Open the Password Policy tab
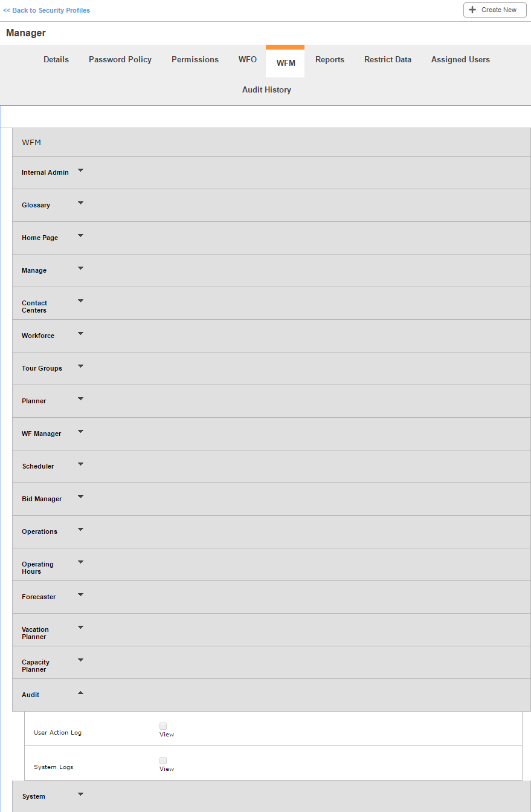 point(120,59)
